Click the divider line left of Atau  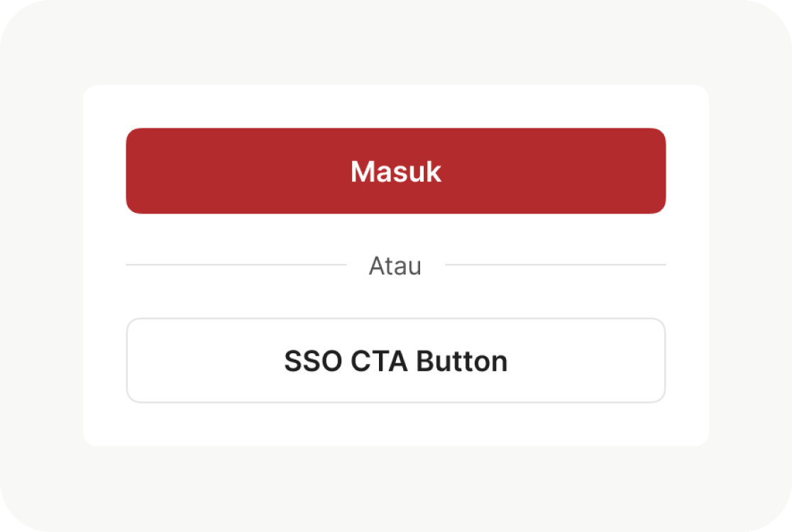(236, 265)
